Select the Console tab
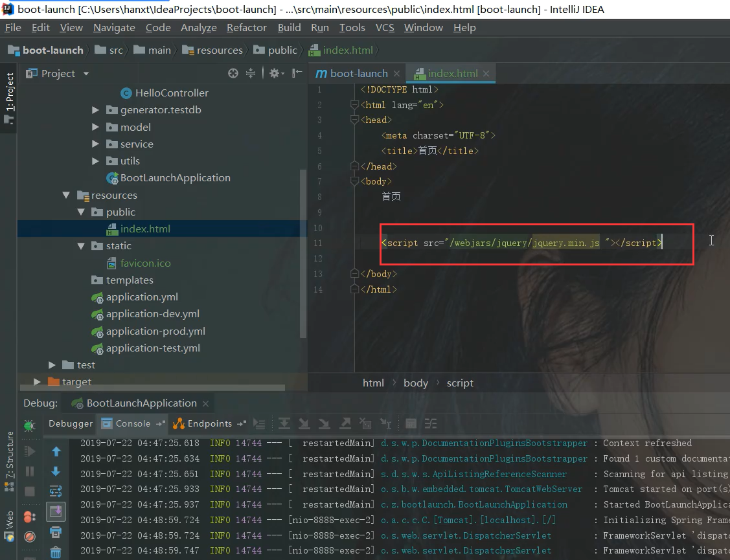The image size is (730, 560). (133, 423)
